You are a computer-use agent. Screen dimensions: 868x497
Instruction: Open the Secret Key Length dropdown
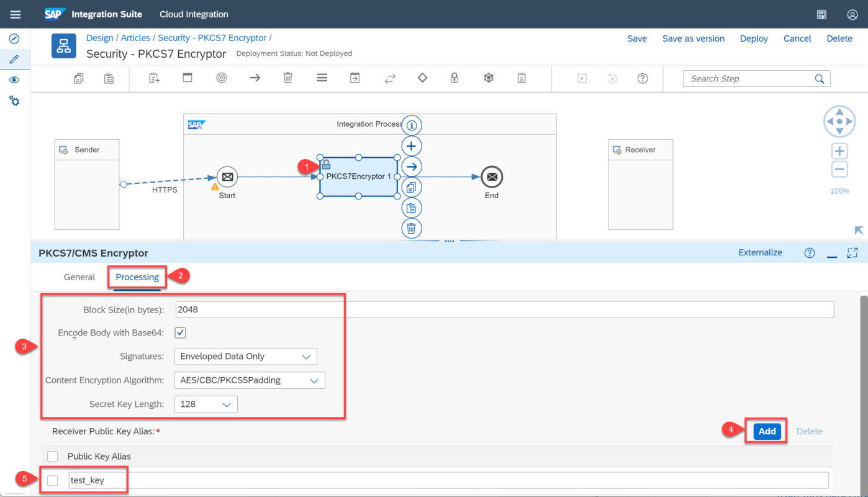point(206,404)
